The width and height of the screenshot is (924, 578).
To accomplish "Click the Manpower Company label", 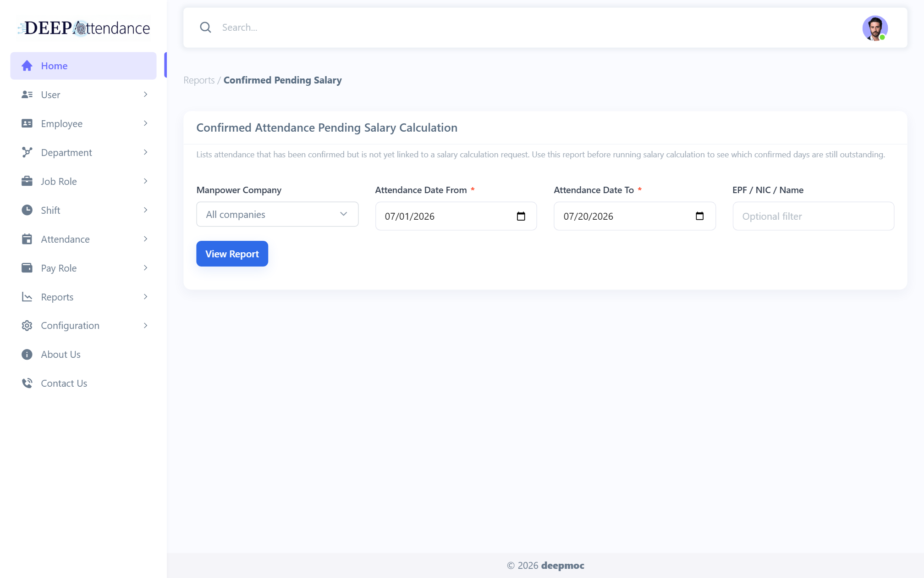I will pos(239,190).
